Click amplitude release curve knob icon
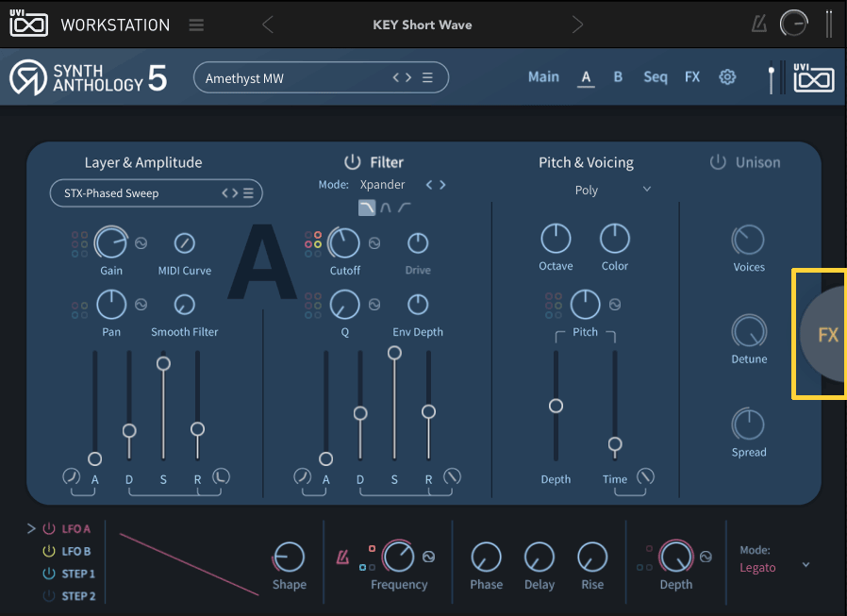Viewport: 847px width, 616px height. tap(221, 476)
